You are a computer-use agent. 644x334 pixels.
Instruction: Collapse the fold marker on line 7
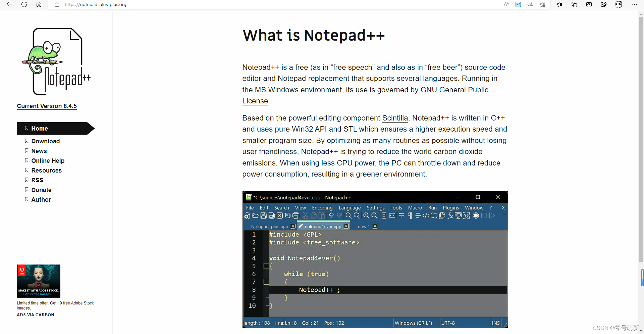[266, 282]
